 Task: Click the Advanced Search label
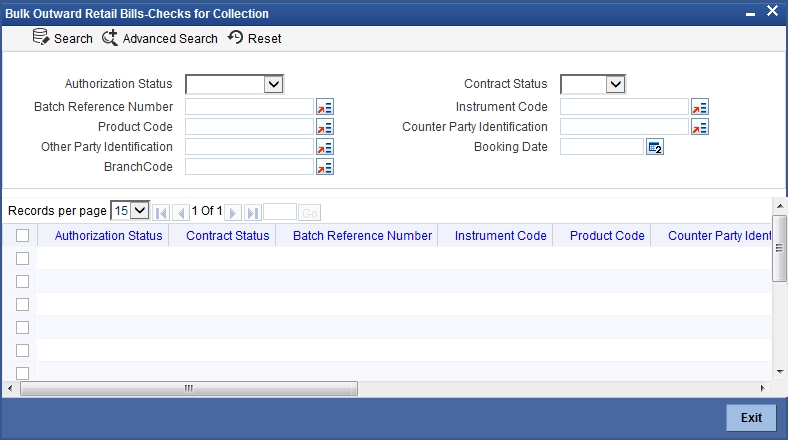170,39
